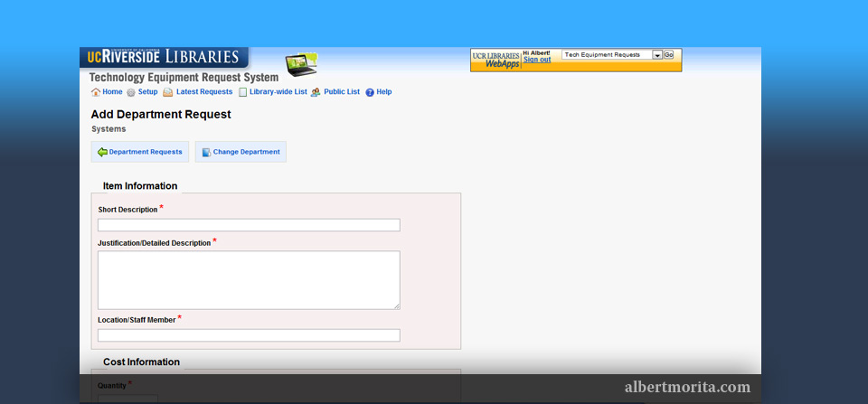Click the Sign out link
868x404 pixels.
coord(537,60)
